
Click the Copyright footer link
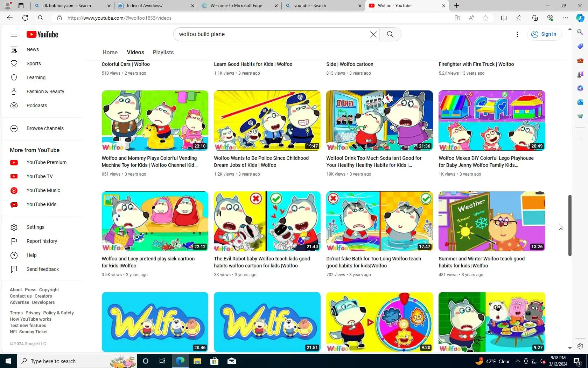pos(49,290)
